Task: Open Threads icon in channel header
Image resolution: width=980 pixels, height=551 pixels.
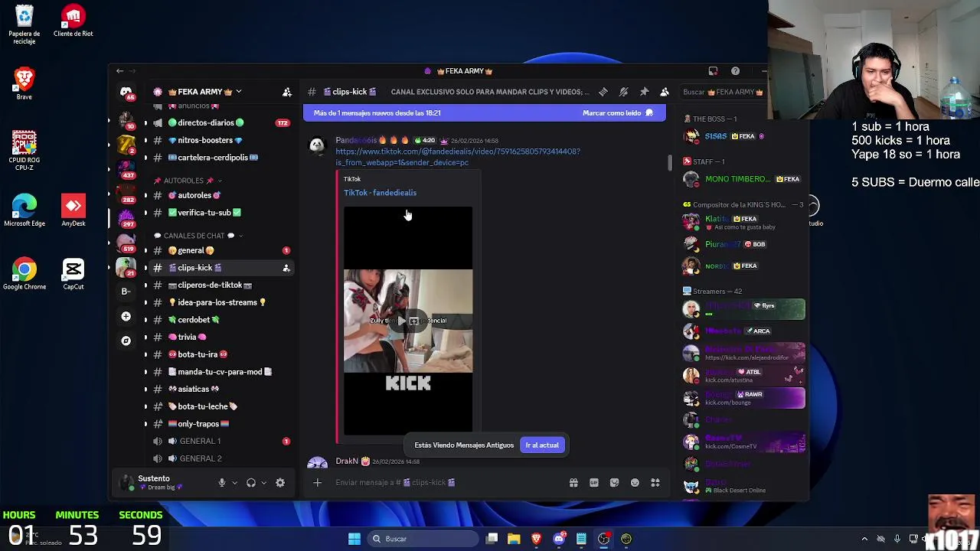Action: 603,92
